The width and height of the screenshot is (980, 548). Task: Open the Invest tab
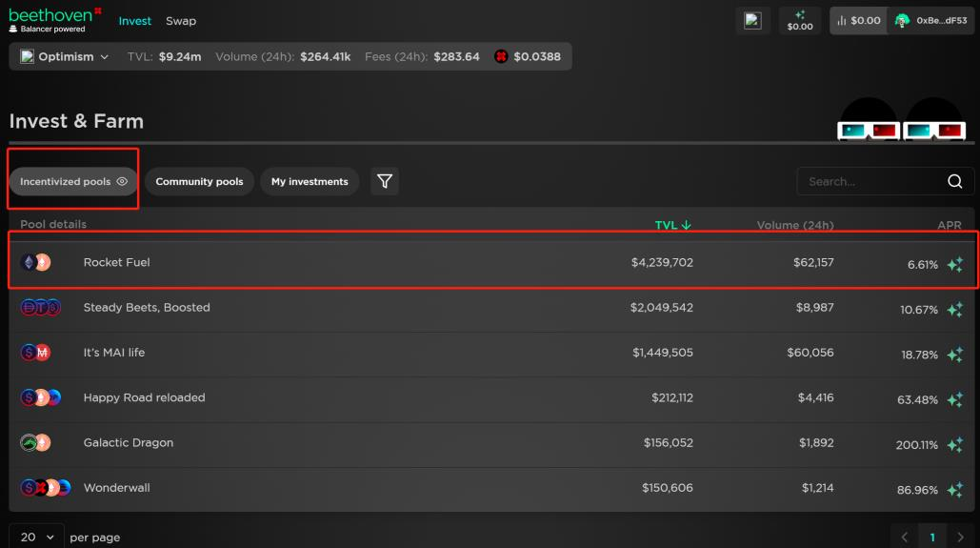point(134,21)
